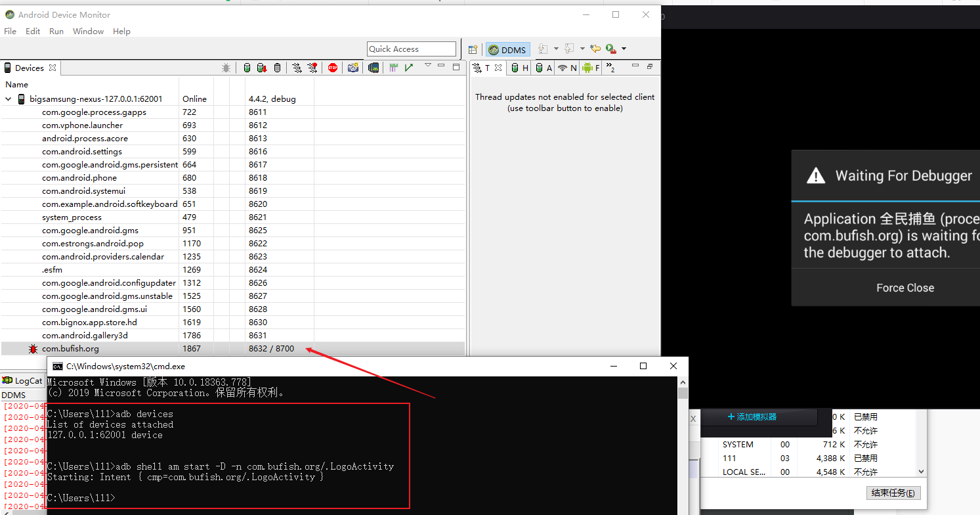Select the com.bufish.org debug process row
Viewport: 980px width, 515px height.
tap(232, 348)
